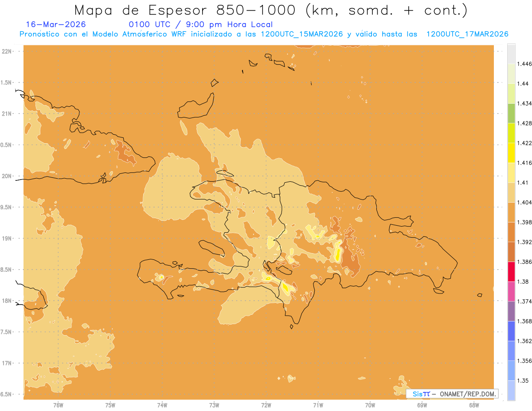Click the legend value '1.44'
This screenshot has width=532, height=411.
click(523, 84)
